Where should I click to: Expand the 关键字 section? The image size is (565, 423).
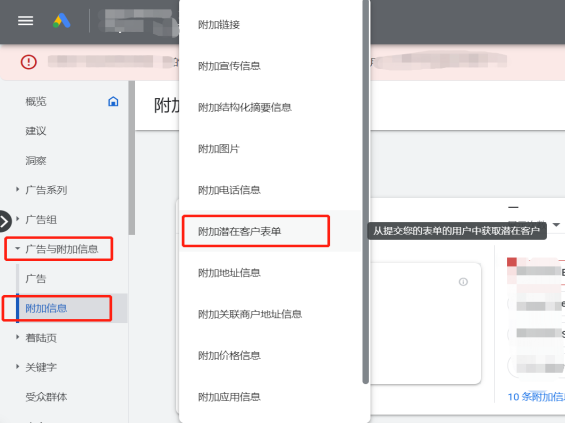point(17,366)
